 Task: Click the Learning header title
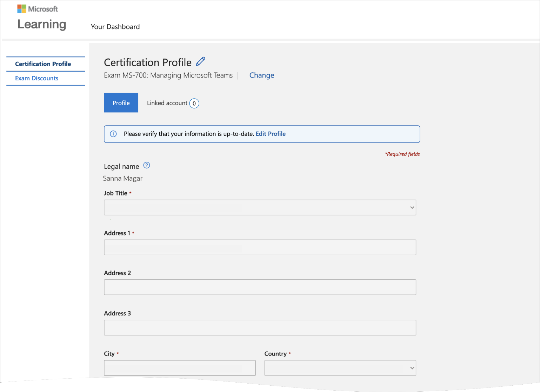[42, 24]
